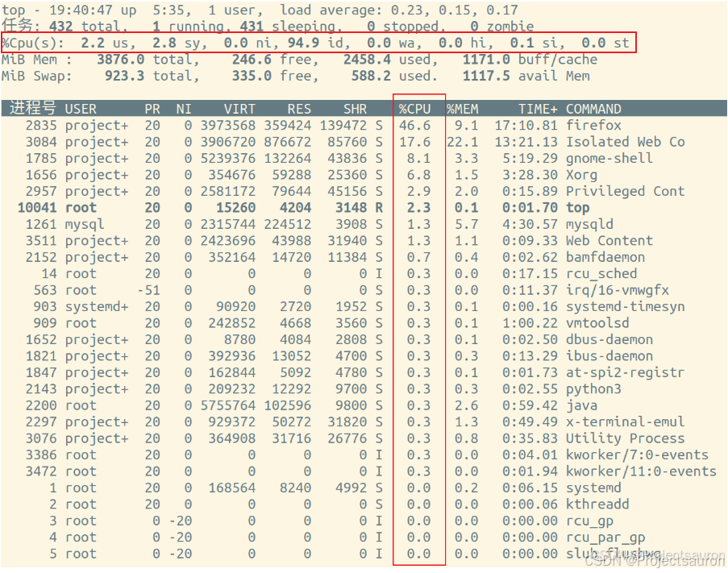Click PID 10041 in the process list

(37, 208)
